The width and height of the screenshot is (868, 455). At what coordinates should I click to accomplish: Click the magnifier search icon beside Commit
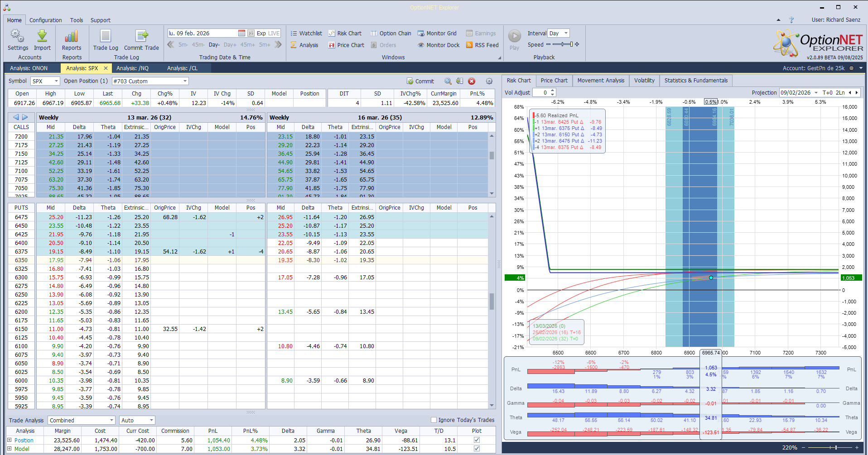pos(448,81)
